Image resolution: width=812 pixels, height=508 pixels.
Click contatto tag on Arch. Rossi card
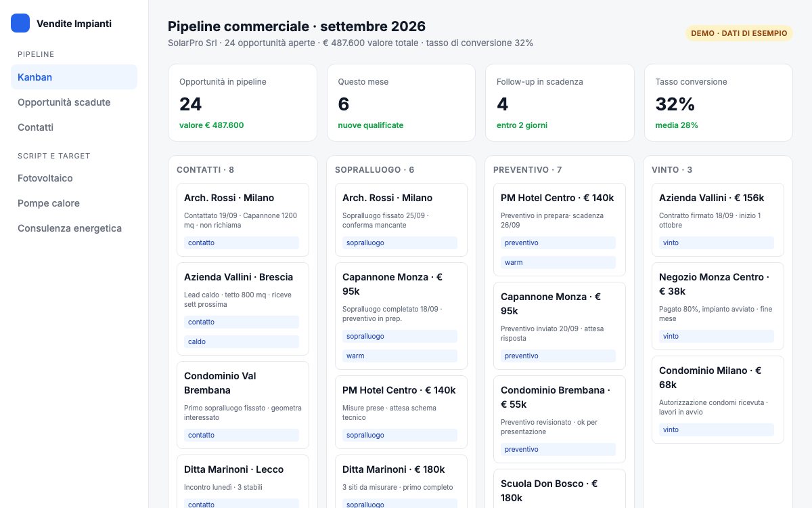[242, 242]
